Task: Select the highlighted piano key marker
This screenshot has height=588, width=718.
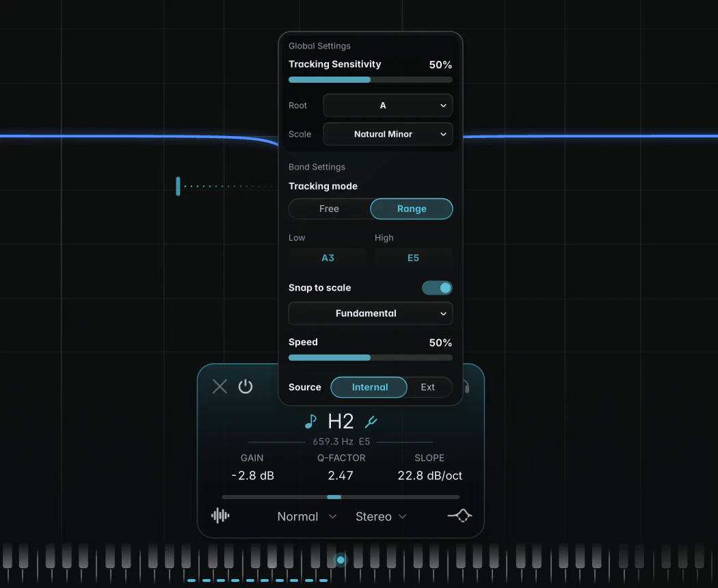Action: pyautogui.click(x=341, y=559)
